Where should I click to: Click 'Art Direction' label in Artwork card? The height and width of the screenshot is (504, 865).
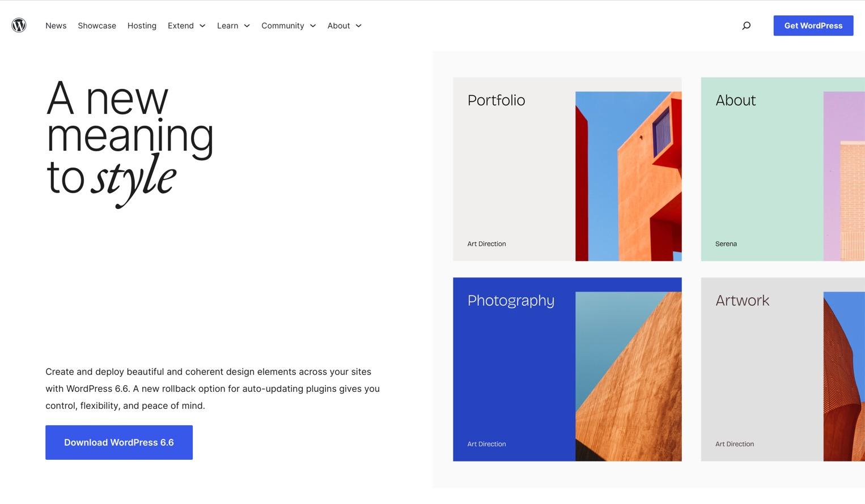coord(735,444)
